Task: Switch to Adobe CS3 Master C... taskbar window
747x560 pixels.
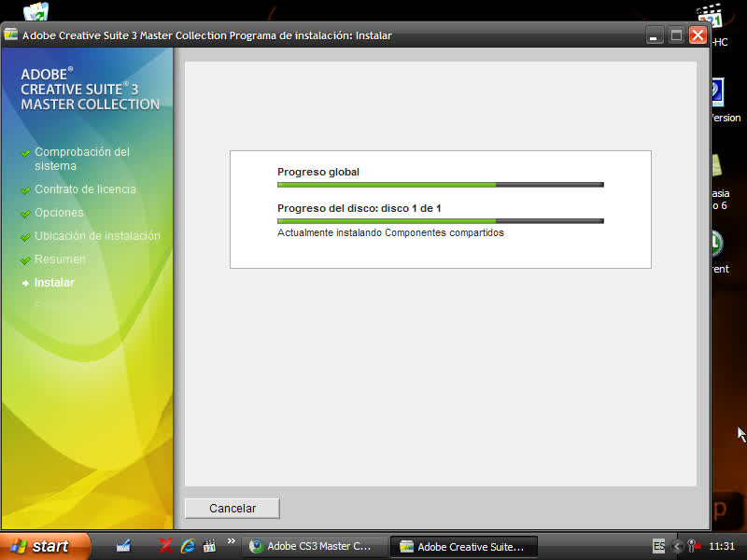Action: point(314,546)
